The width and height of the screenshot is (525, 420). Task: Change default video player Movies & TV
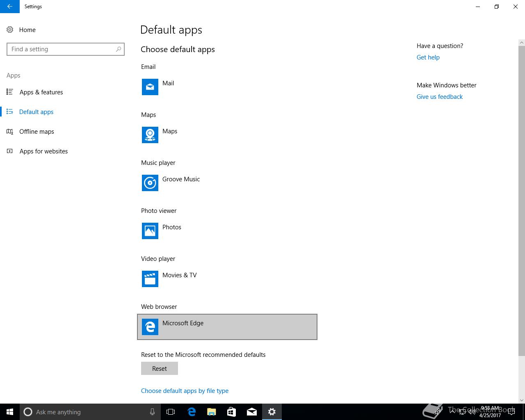tap(227, 279)
